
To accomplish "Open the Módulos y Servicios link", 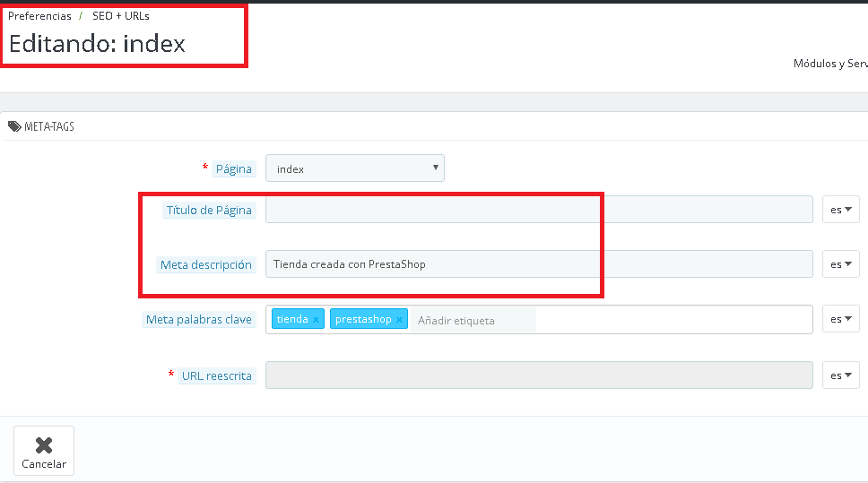I will click(830, 64).
